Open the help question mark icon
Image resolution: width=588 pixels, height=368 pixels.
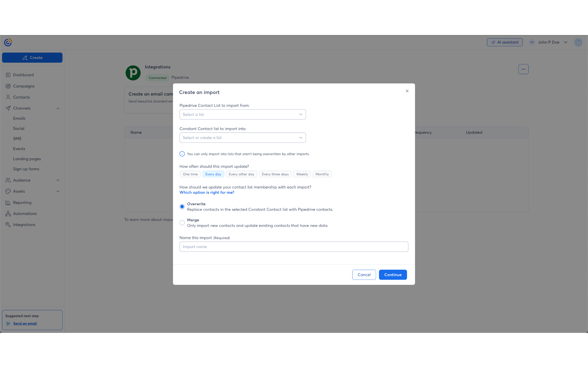tap(578, 42)
